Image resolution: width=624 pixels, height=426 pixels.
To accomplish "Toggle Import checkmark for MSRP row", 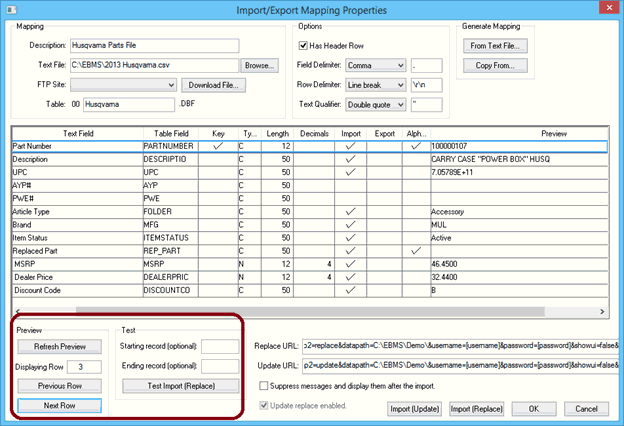I will [x=351, y=264].
